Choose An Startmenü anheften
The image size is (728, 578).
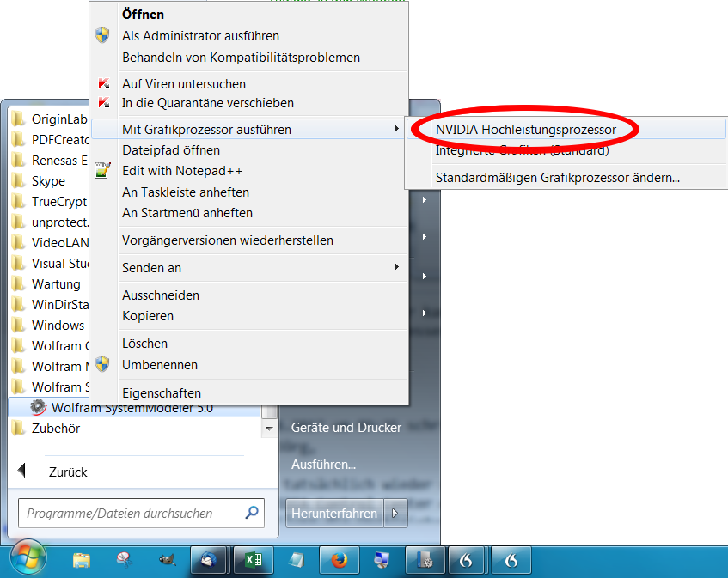(x=187, y=213)
